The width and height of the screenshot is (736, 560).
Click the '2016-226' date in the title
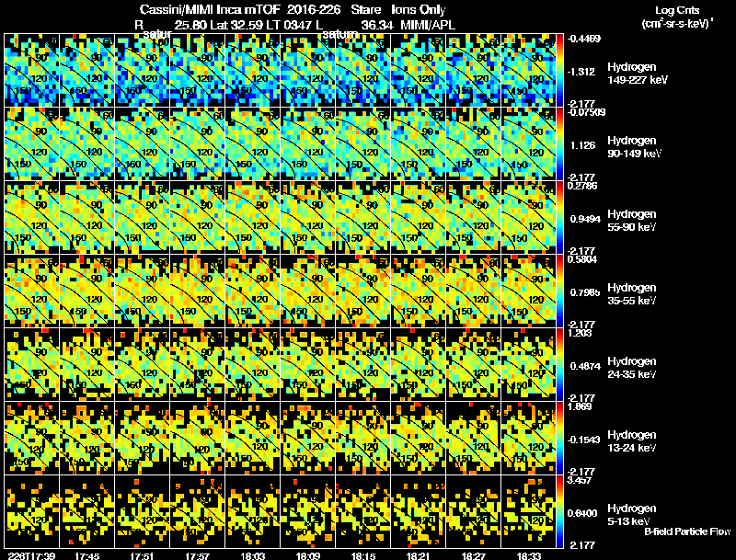pos(313,9)
